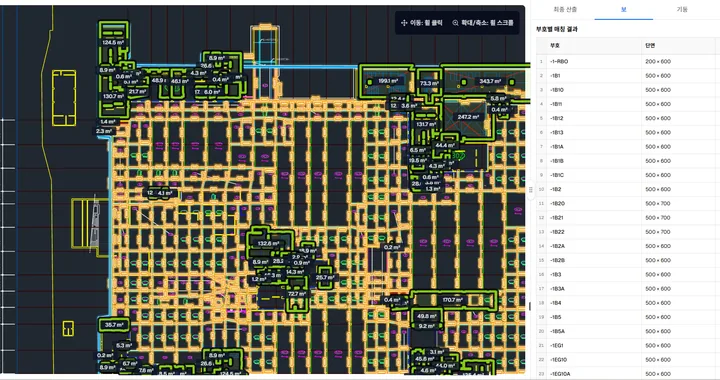Select the -1B1C cell

pyautogui.click(x=593, y=175)
